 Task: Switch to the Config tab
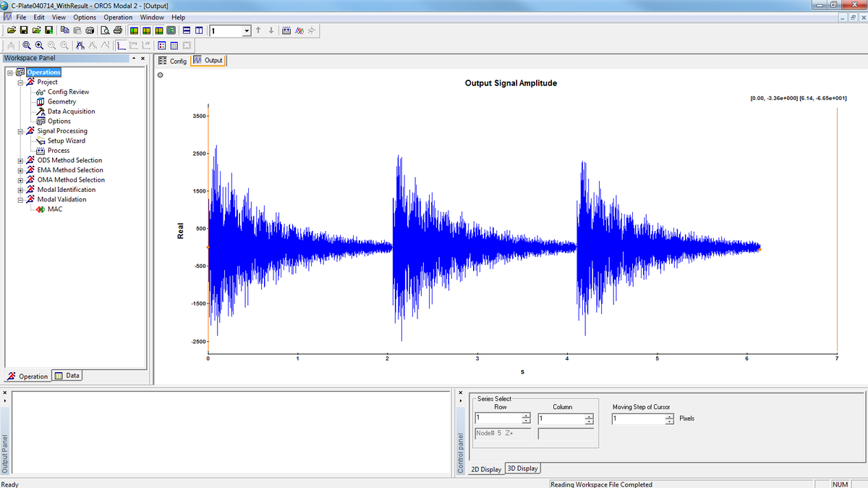click(173, 61)
